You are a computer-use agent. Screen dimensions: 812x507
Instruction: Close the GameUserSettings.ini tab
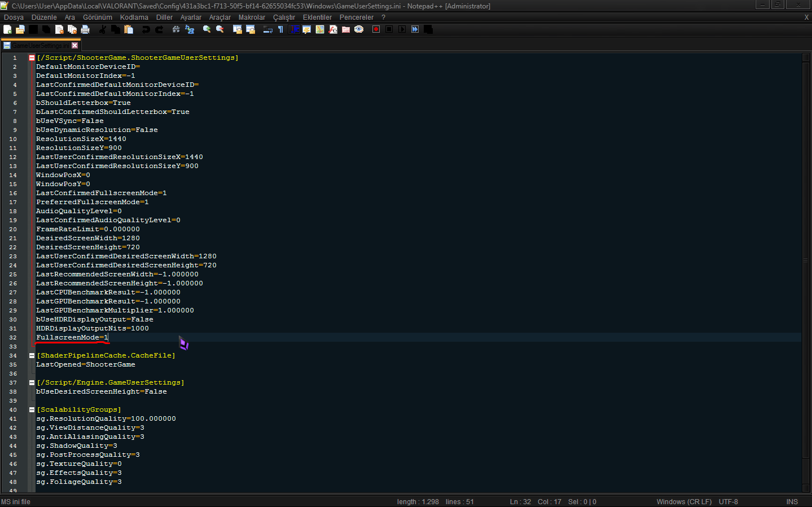click(x=75, y=45)
